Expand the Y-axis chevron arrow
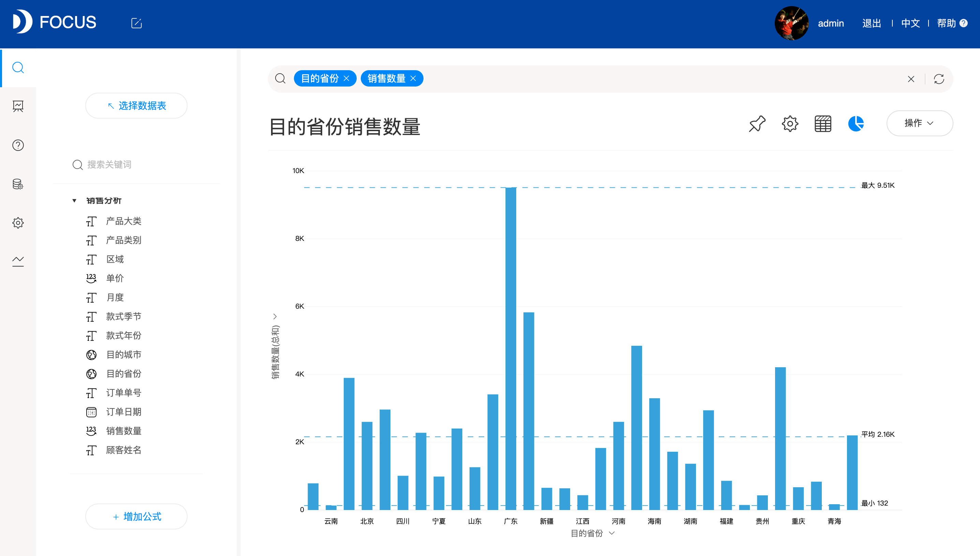Image resolution: width=980 pixels, height=556 pixels. coord(275,316)
